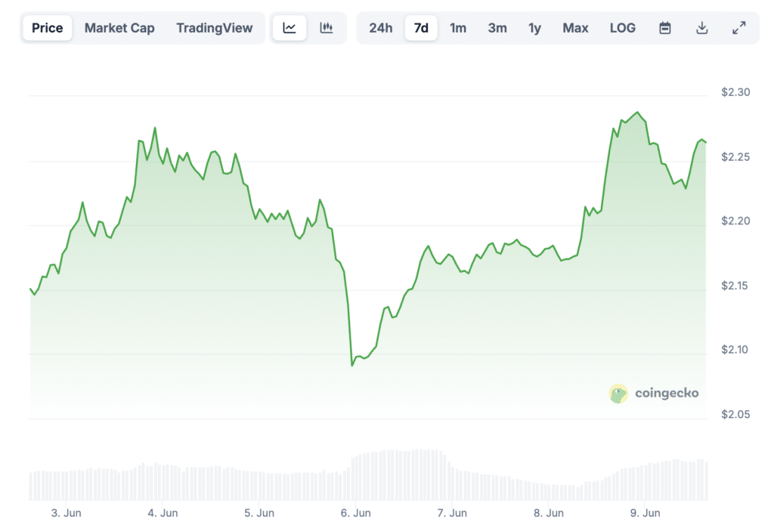Click the price low point near 6. Jun
The image size is (774, 532).
pos(352,365)
